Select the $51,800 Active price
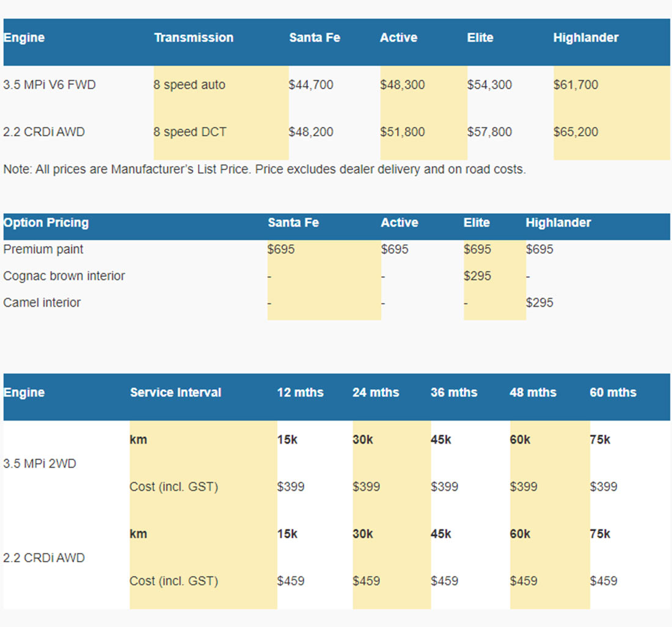This screenshot has height=627, width=672. 402,132
